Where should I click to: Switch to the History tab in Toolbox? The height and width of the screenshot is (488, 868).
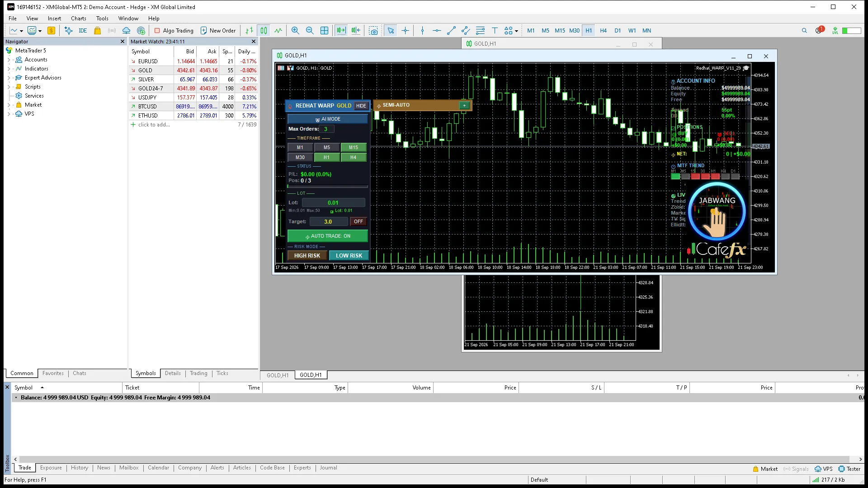(80, 468)
